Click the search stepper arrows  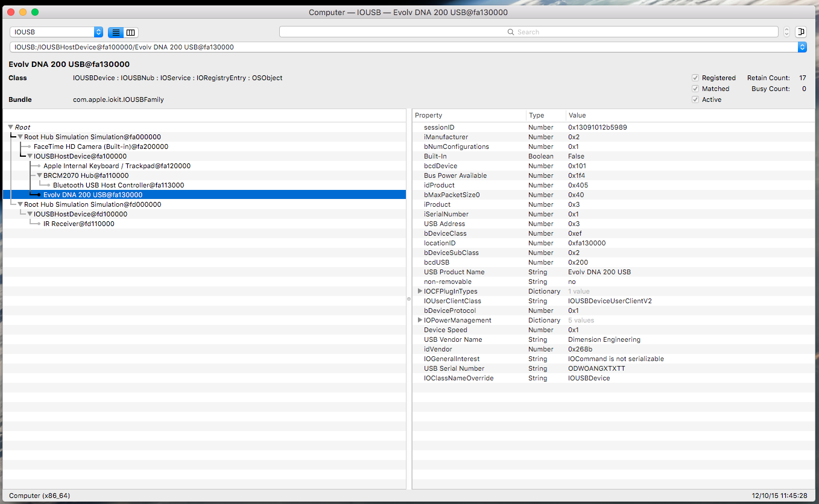(786, 32)
